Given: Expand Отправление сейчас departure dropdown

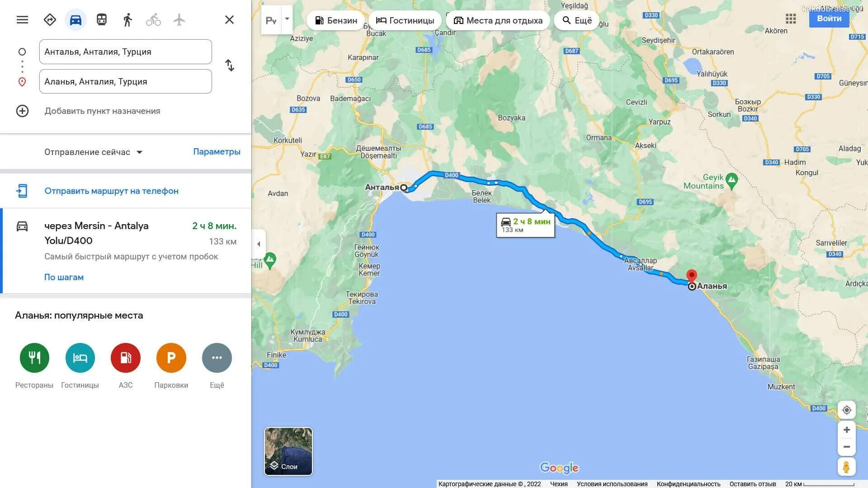Looking at the screenshot, I should point(94,152).
